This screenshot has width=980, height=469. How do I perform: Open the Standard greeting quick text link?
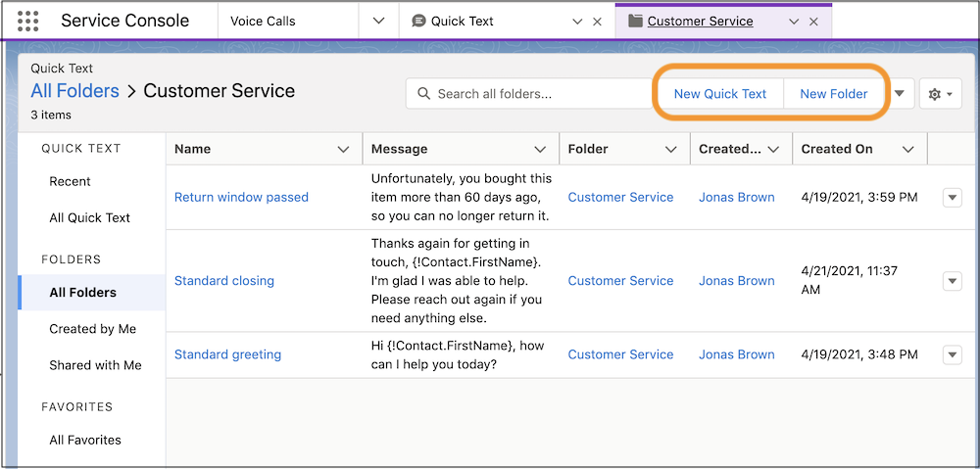[227, 354]
